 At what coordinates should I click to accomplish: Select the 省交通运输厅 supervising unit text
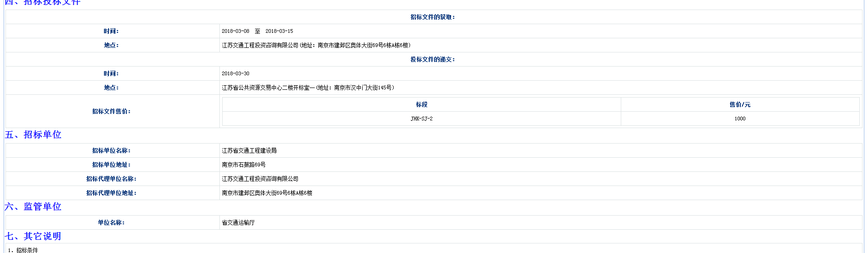[x=238, y=222]
